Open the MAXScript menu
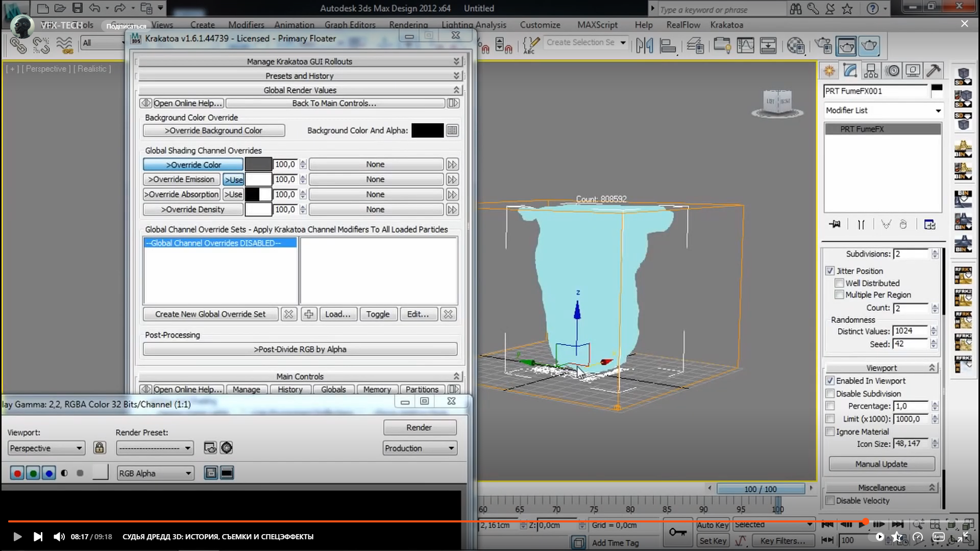 597,25
